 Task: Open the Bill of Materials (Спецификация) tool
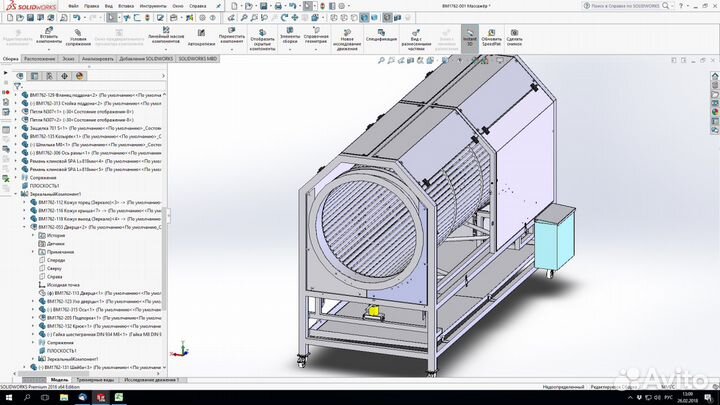[380, 33]
